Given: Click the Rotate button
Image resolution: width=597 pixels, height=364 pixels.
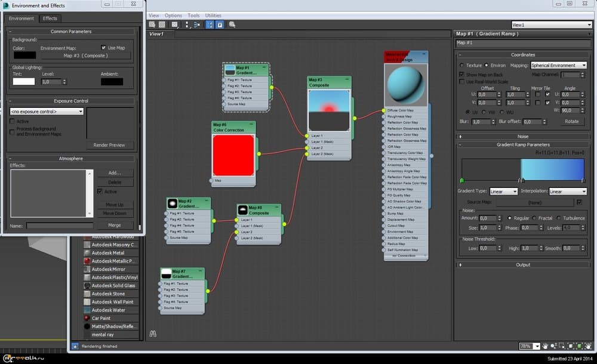Looking at the screenshot, I should pyautogui.click(x=571, y=121).
